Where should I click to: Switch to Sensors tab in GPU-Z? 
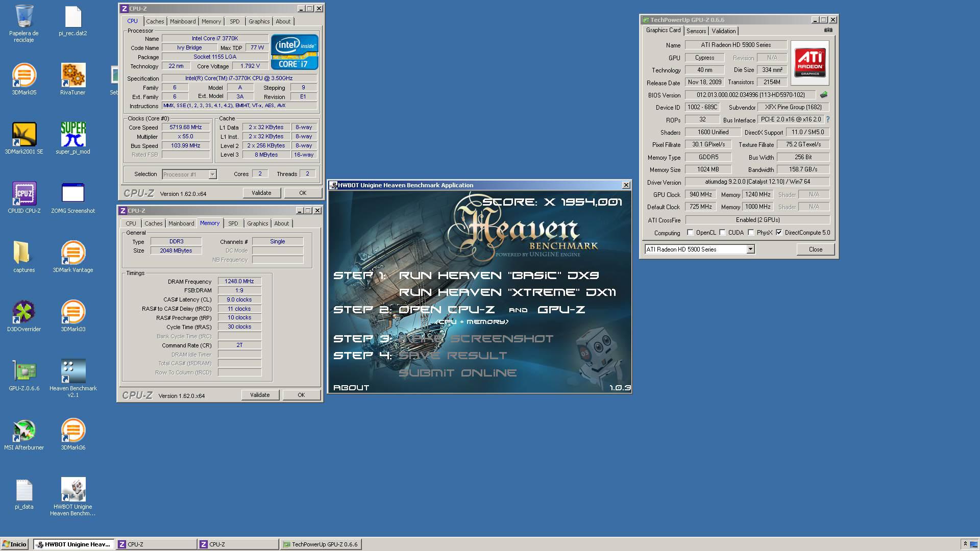coord(696,31)
